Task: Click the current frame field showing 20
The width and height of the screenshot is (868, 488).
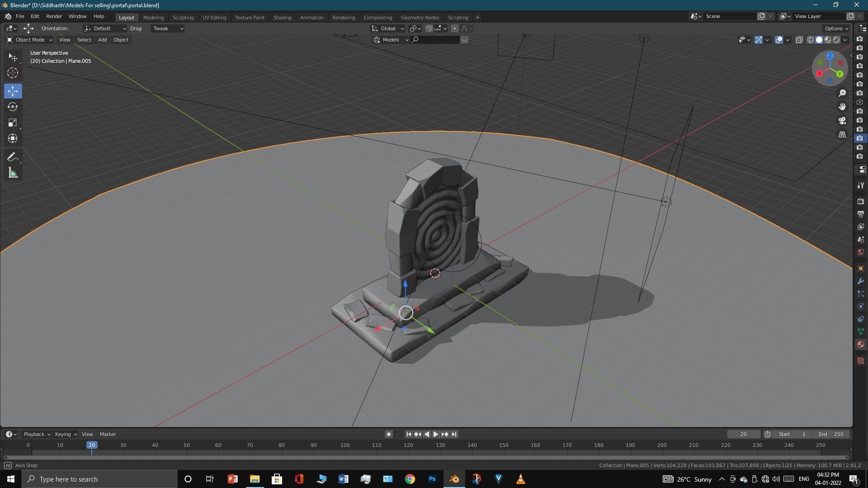Action: pos(744,434)
